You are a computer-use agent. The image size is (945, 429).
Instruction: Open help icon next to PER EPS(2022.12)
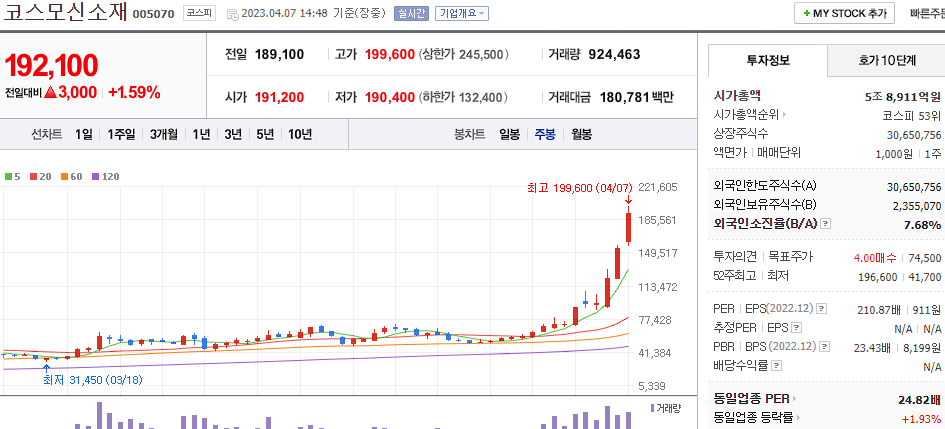point(821,309)
